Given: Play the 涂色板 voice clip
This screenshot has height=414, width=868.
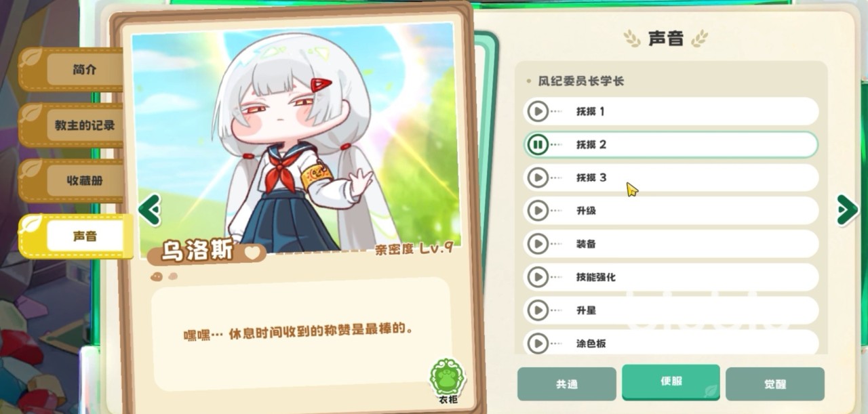Looking at the screenshot, I should [538, 343].
